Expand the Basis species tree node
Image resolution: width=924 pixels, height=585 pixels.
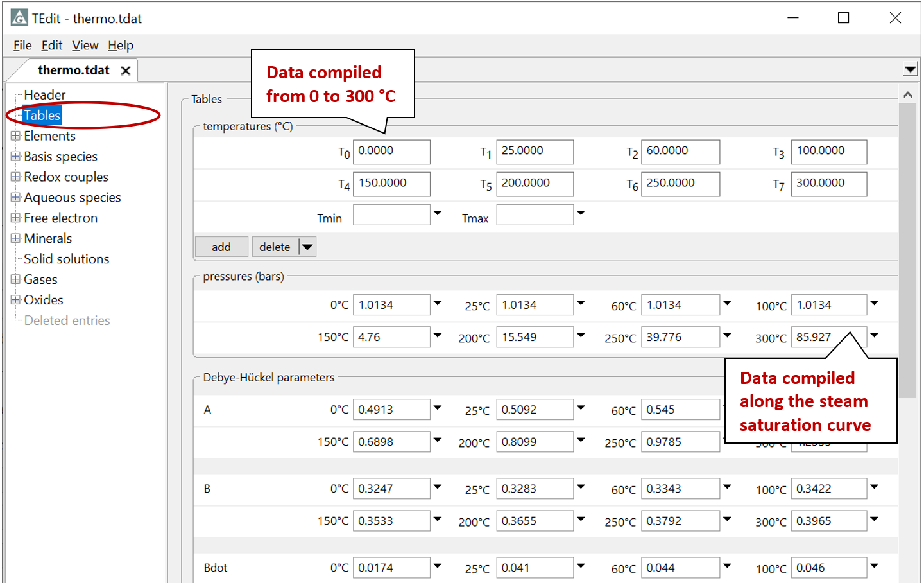15,156
